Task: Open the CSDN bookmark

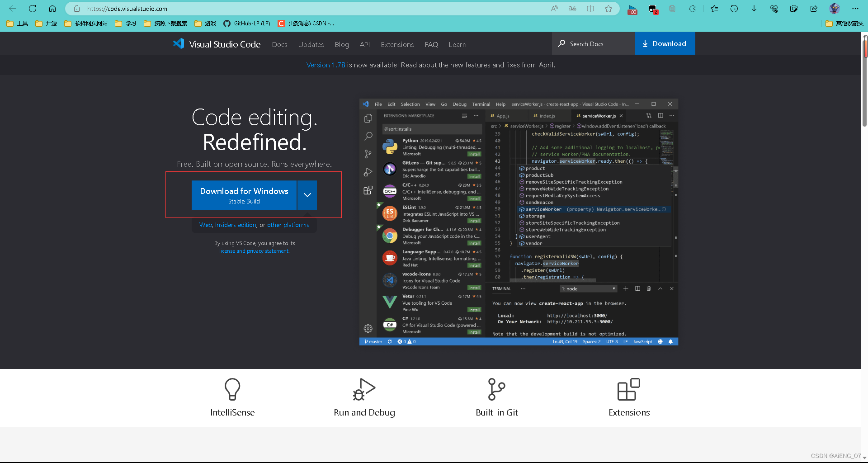Action: [306, 24]
